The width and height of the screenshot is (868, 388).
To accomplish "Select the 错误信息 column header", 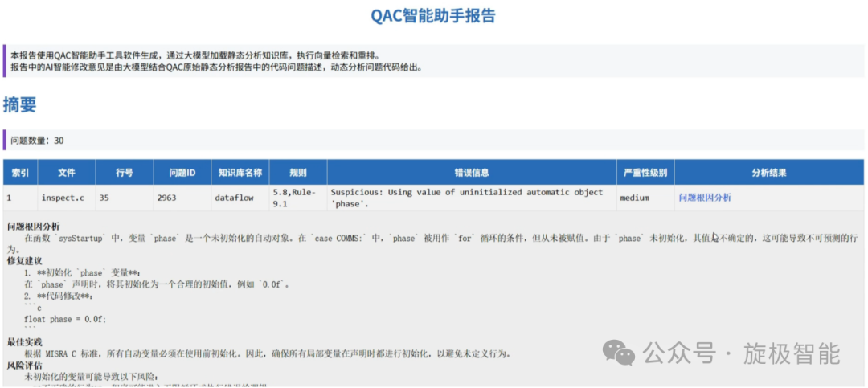I will [x=472, y=172].
